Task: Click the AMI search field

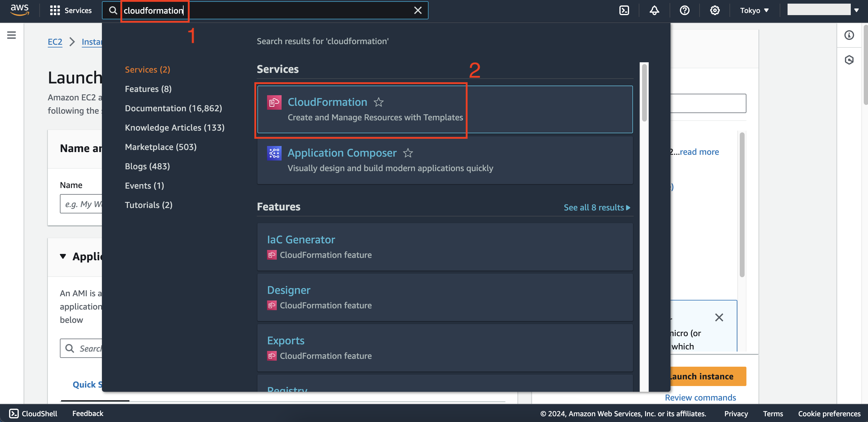Action: [81, 348]
